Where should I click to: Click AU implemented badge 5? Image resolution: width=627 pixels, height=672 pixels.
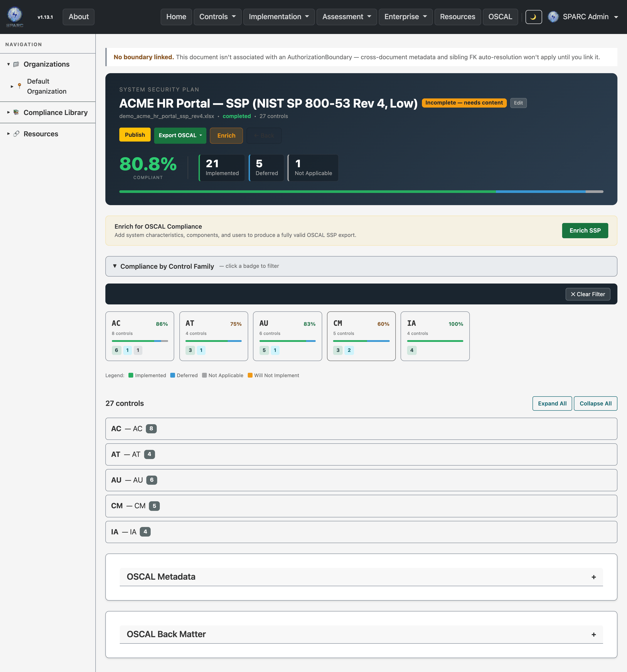(x=264, y=350)
